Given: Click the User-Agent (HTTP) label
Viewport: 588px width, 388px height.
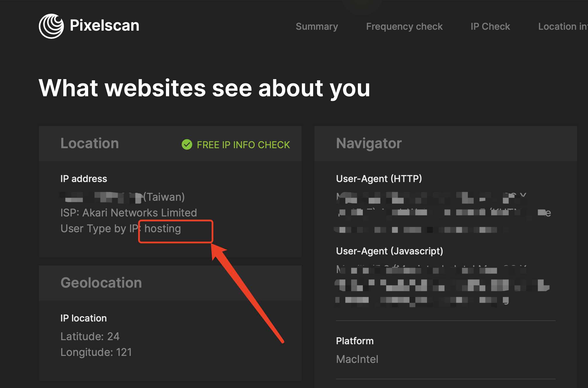Looking at the screenshot, I should pyautogui.click(x=379, y=179).
